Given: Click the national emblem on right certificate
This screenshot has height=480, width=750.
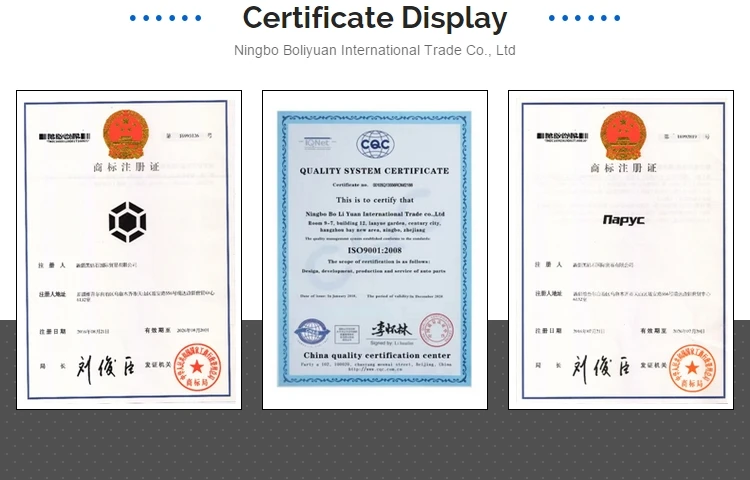Looking at the screenshot, I should pyautogui.click(x=623, y=135).
